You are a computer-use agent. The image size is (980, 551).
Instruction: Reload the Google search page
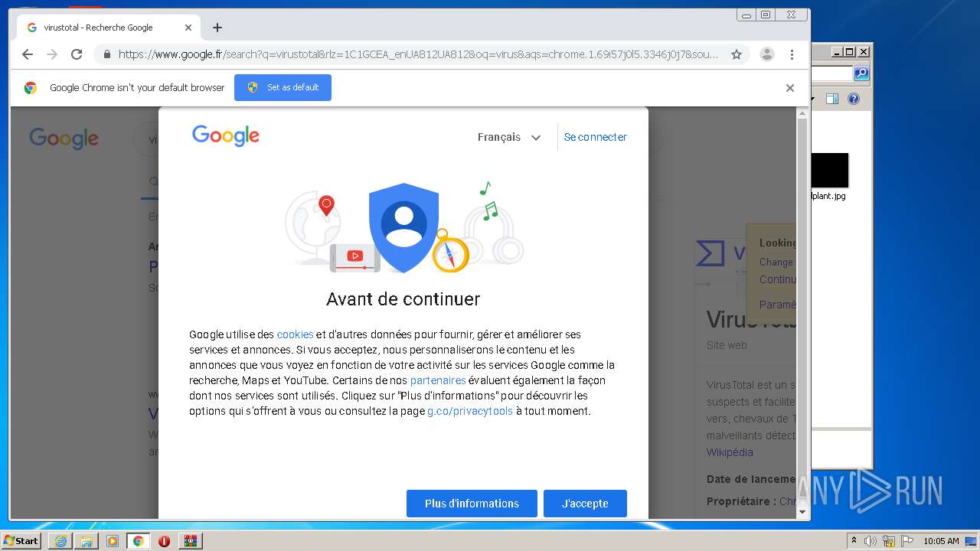77,54
